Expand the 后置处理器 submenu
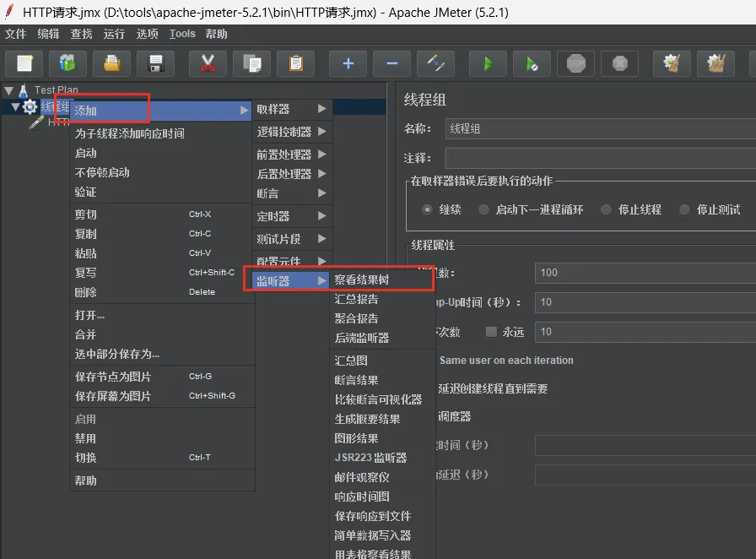 pos(292,174)
